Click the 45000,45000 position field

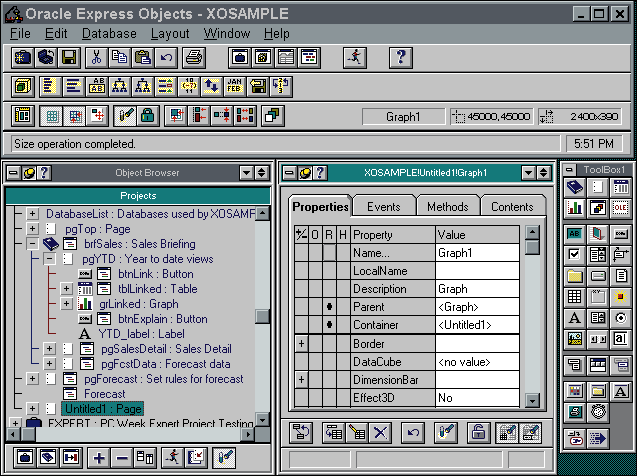pyautogui.click(x=492, y=117)
